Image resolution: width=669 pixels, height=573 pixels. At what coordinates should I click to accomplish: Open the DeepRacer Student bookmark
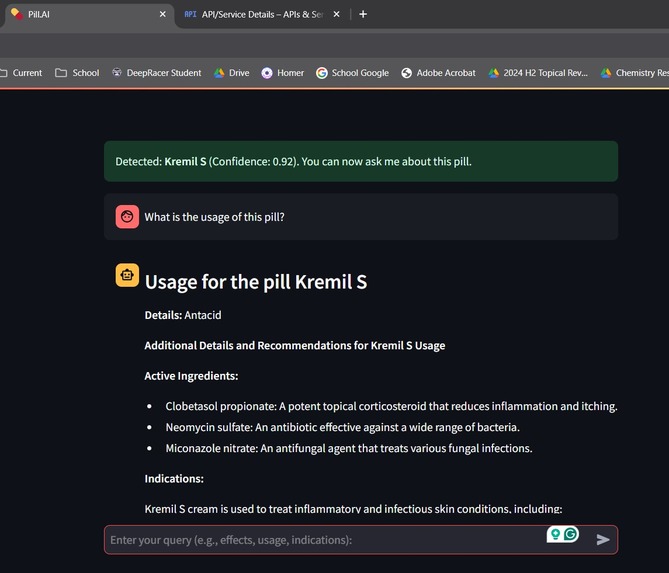157,73
